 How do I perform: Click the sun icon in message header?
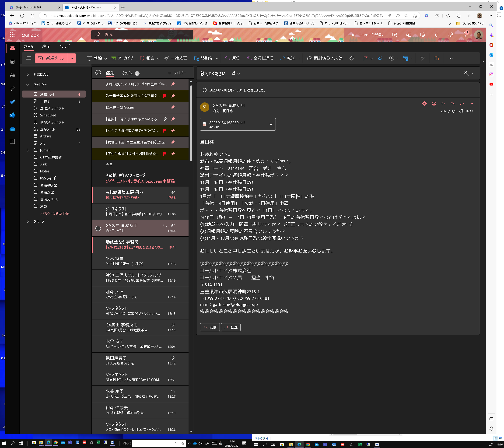click(x=424, y=104)
